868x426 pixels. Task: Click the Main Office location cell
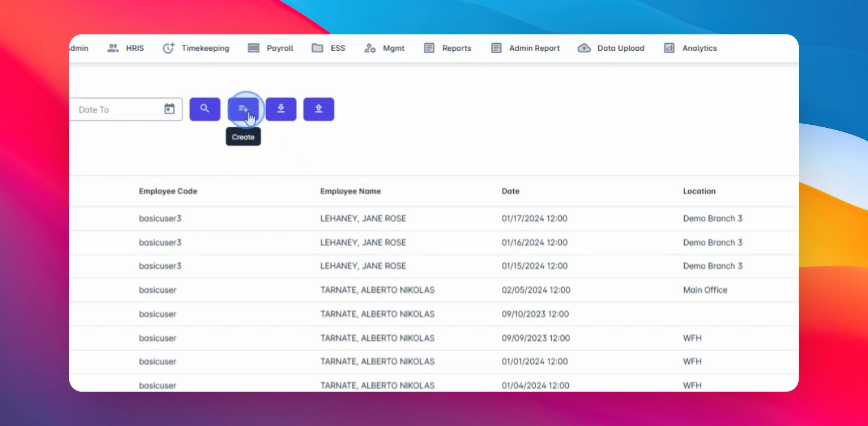point(705,290)
